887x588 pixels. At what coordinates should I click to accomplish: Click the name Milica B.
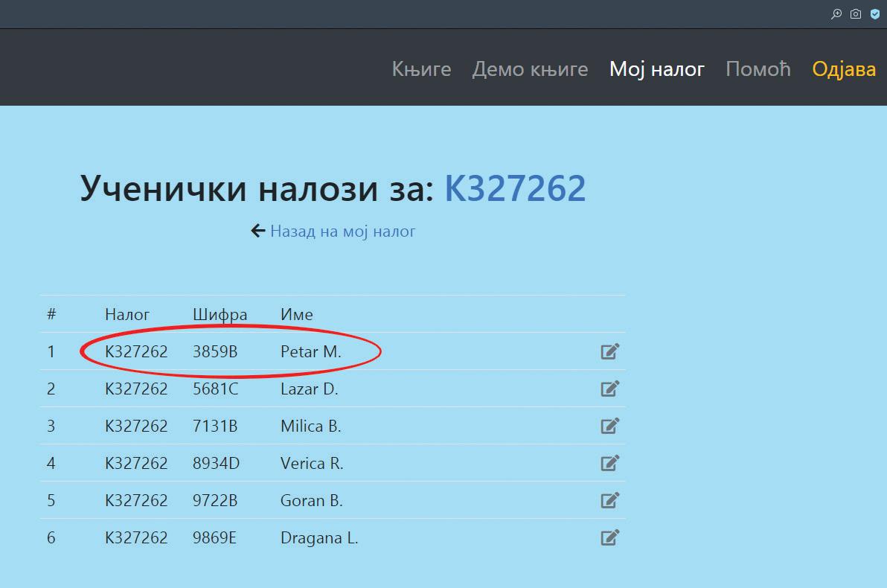pos(310,426)
